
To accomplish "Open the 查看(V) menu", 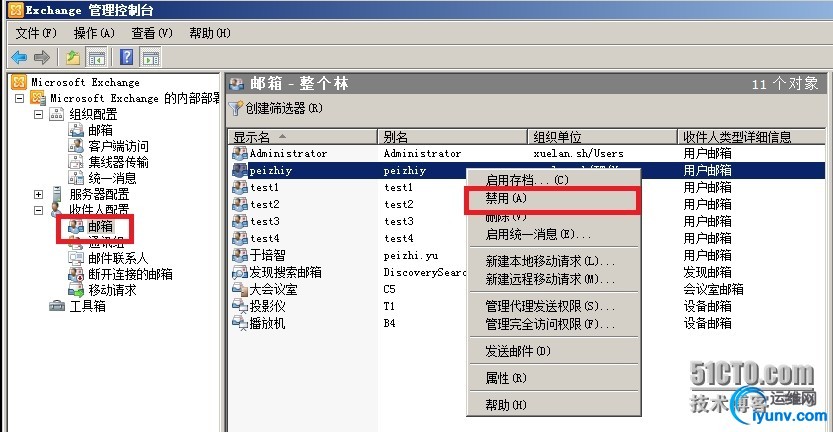I will click(x=152, y=33).
